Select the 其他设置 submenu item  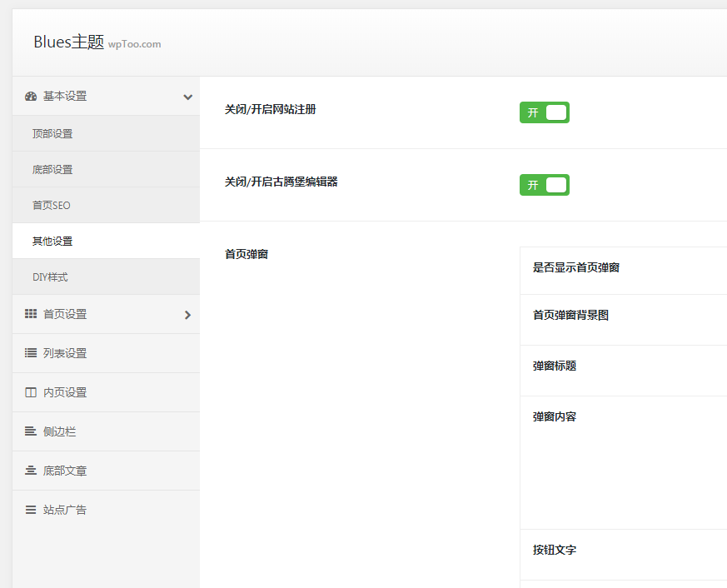click(52, 242)
